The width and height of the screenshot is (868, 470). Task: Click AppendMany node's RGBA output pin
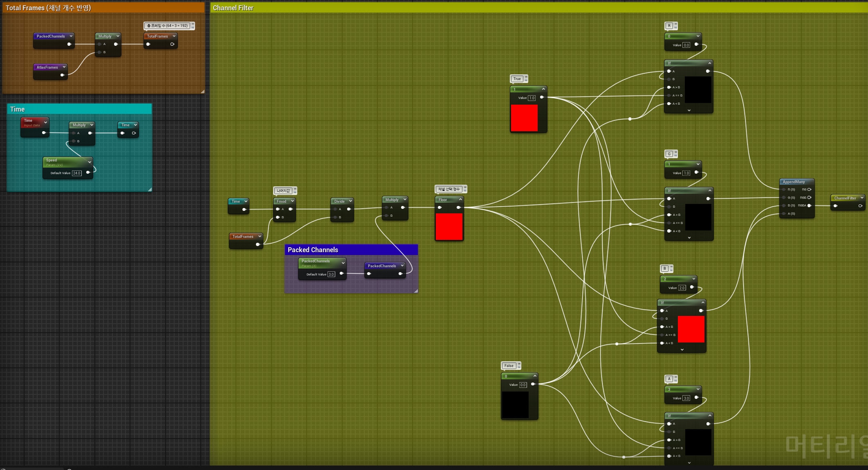[x=809, y=206]
